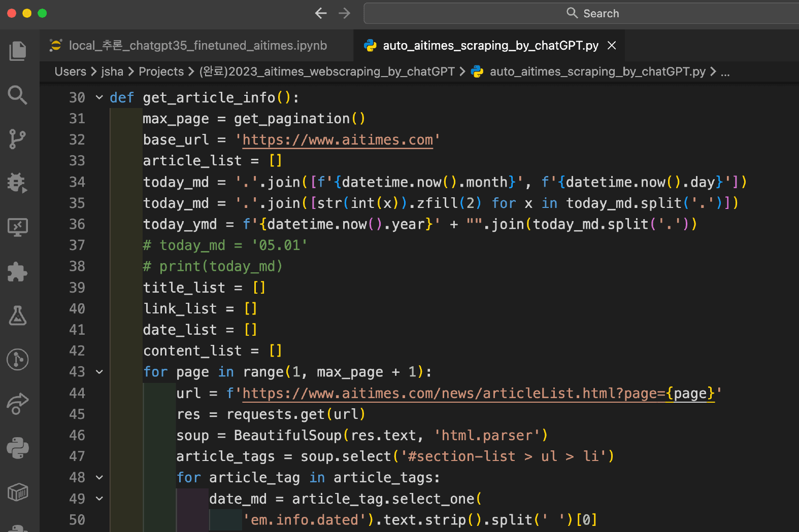The image size is (799, 532).
Task: Click the go forward arrow in title bar
Action: pyautogui.click(x=345, y=13)
